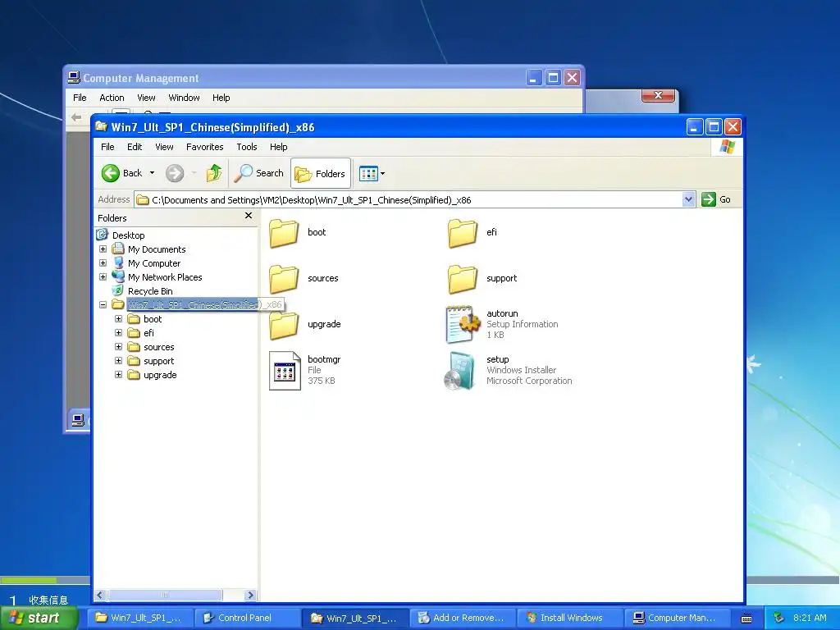This screenshot has width=840, height=630.
Task: Switch to Computer Management taskbar button
Action: pos(677,618)
